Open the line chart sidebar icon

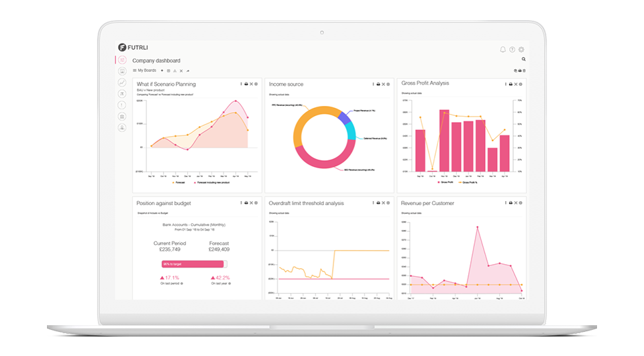coord(121,82)
